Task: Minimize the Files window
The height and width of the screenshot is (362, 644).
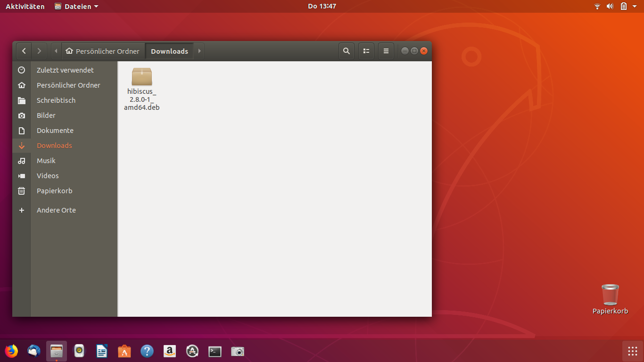Action: (405, 51)
